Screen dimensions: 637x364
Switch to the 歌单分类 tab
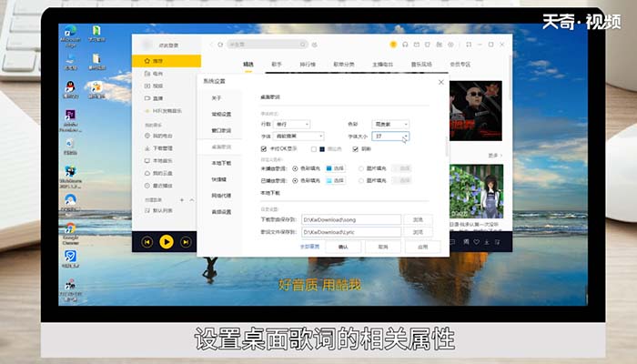pos(344,65)
